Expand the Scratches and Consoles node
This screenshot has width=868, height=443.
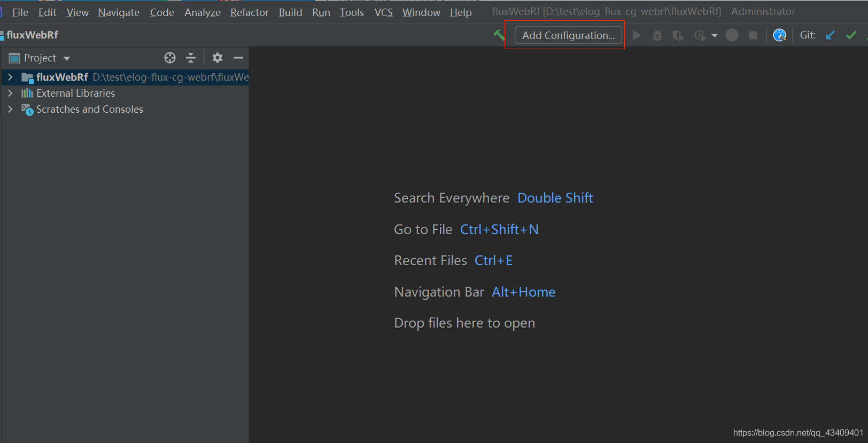(x=10, y=109)
